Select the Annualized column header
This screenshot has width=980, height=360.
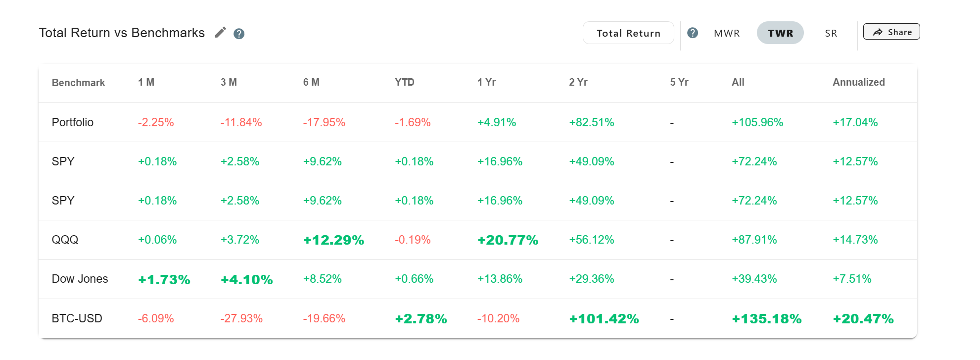point(858,82)
